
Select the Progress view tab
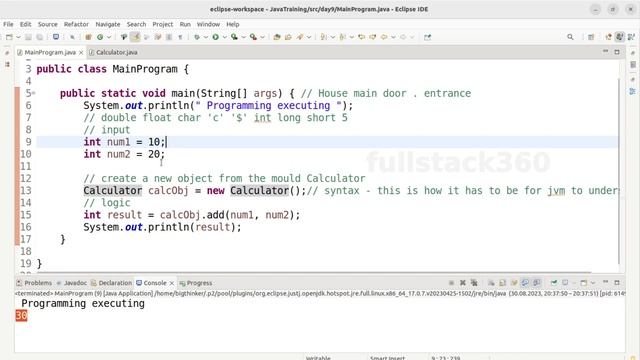(196, 283)
